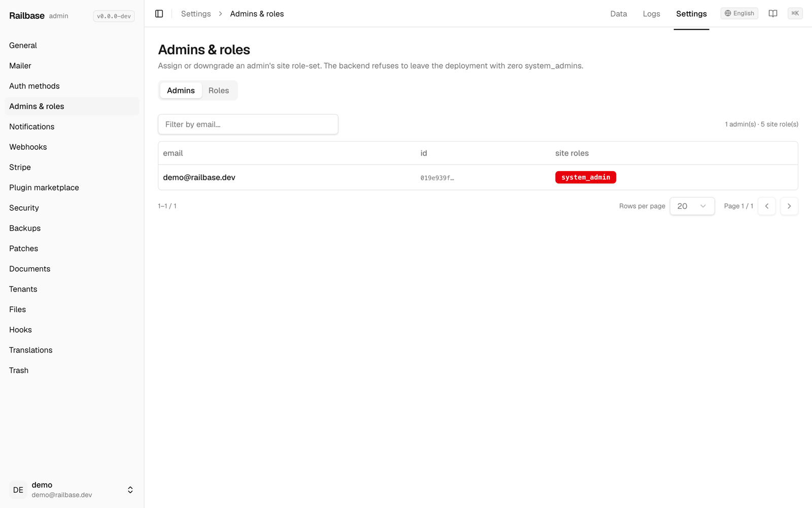Viewport: 812px width, 508px height.
Task: Open the ⌘K command palette
Action: coord(795,14)
